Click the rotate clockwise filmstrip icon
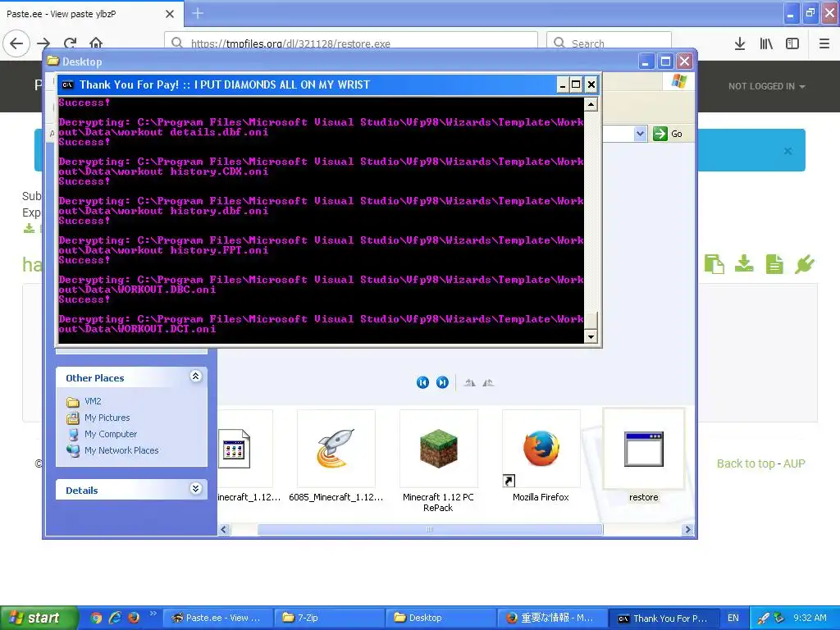 pos(470,382)
